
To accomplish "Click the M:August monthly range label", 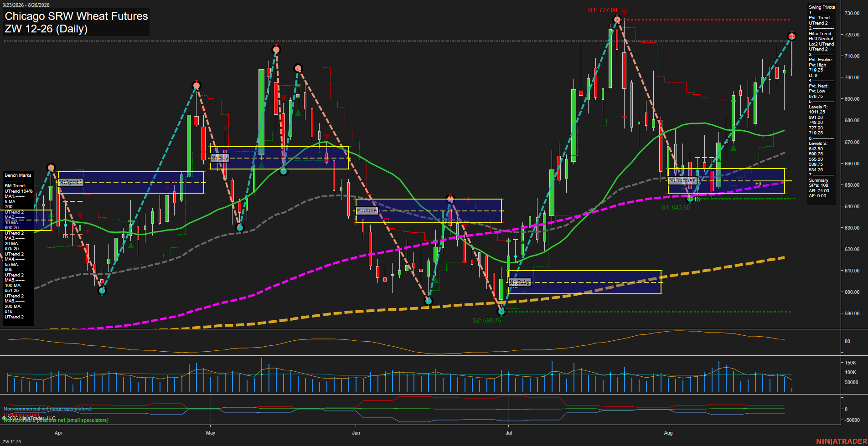I will tap(682, 181).
